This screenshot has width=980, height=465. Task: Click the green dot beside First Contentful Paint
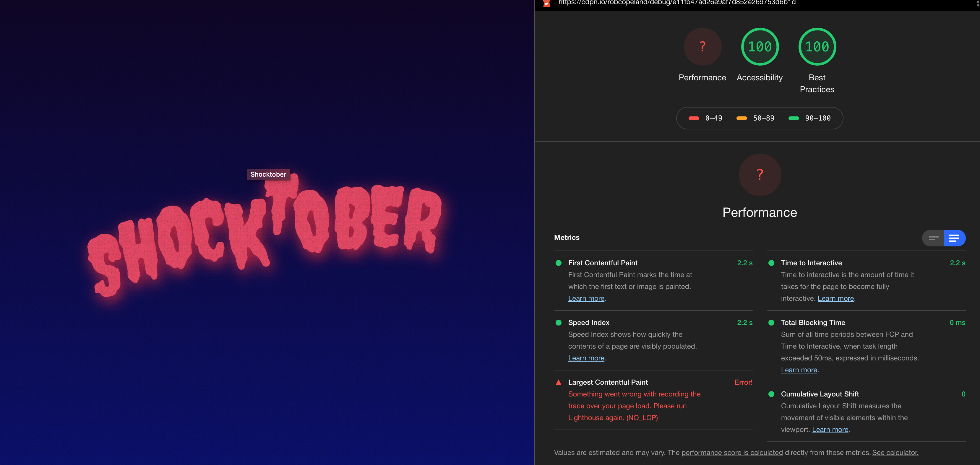559,263
